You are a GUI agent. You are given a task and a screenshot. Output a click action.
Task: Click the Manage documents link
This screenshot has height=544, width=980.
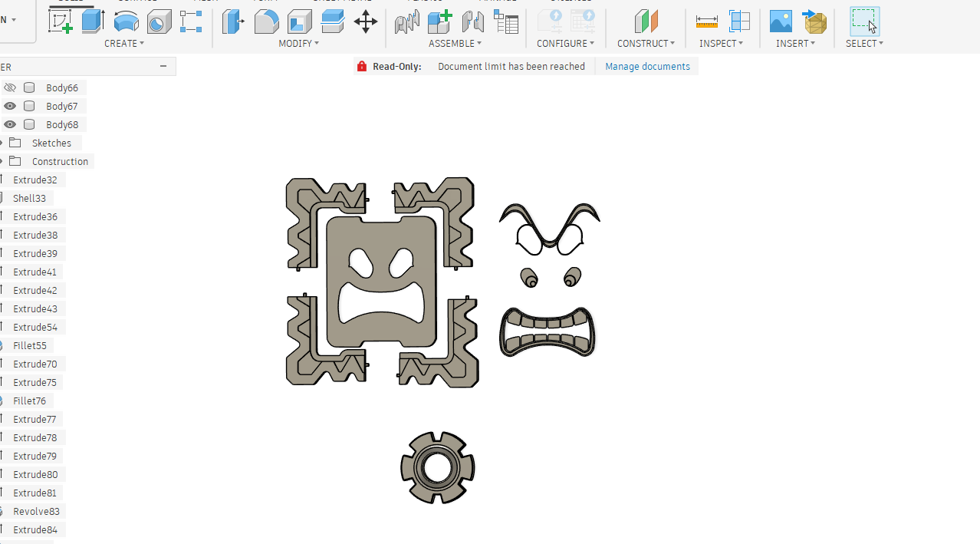coord(647,67)
